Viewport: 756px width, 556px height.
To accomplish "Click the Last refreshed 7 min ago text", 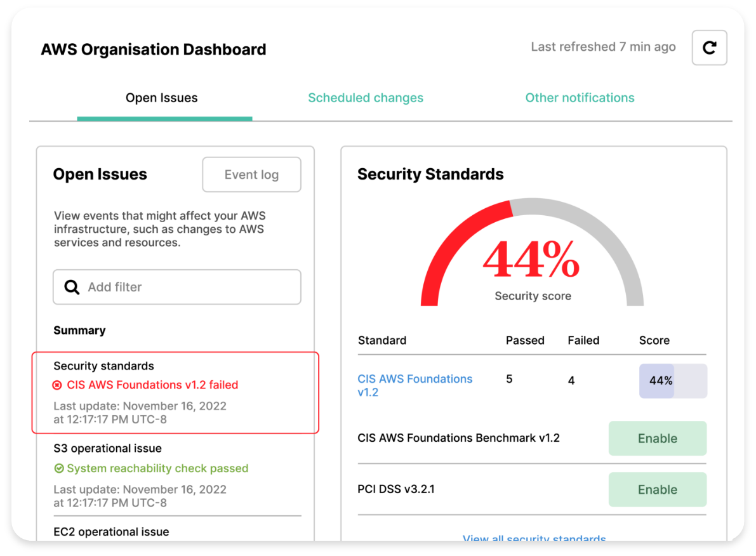I will (603, 47).
